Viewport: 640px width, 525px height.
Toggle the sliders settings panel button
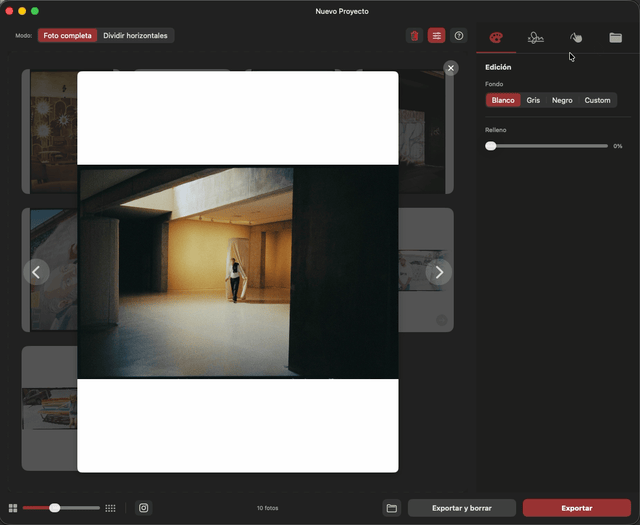[x=436, y=36]
